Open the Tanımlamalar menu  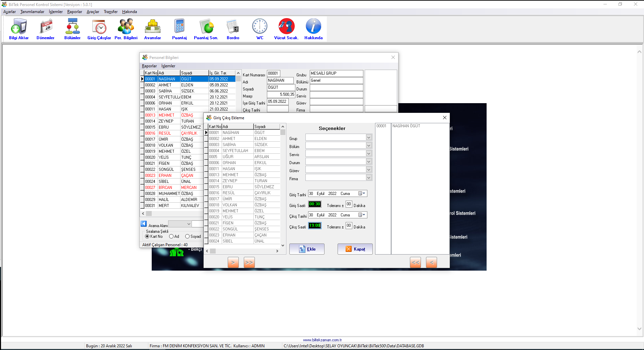click(32, 12)
